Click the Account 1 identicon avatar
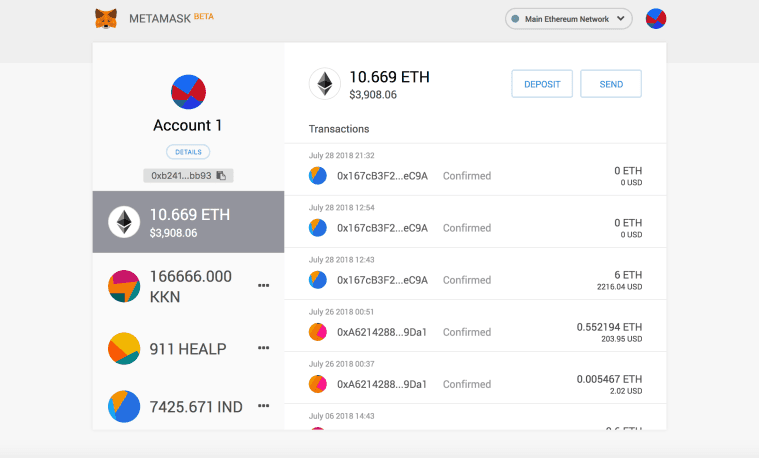Viewport: 759px width, 458px height. tap(188, 92)
